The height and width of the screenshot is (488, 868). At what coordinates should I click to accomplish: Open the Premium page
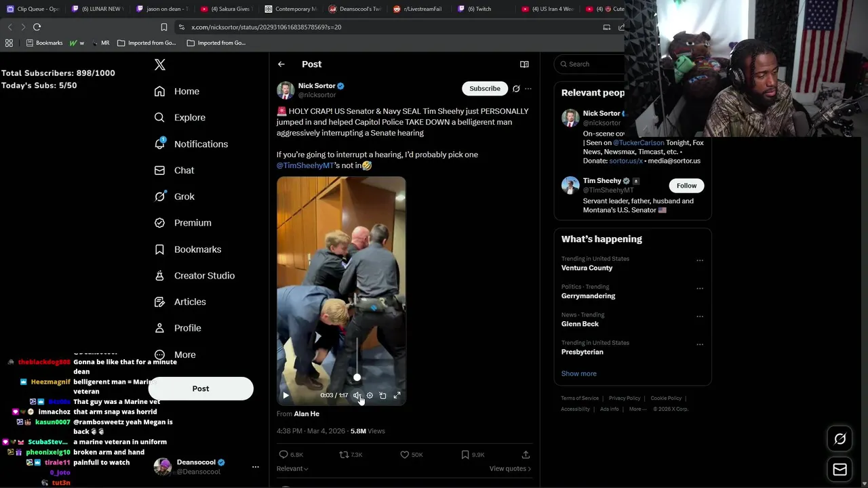tap(183, 222)
